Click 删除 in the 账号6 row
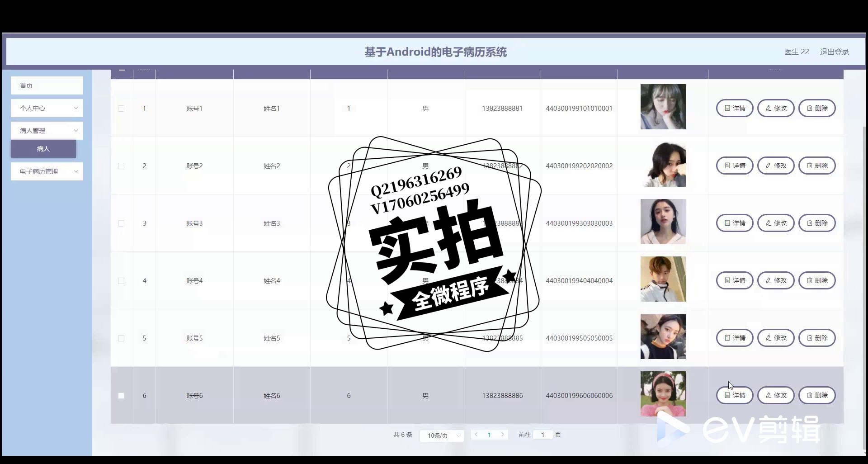 click(x=817, y=395)
